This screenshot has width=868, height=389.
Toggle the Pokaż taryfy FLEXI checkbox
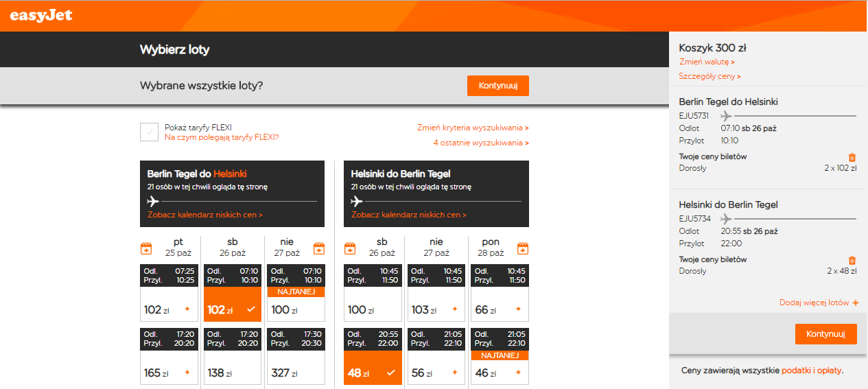tap(149, 132)
